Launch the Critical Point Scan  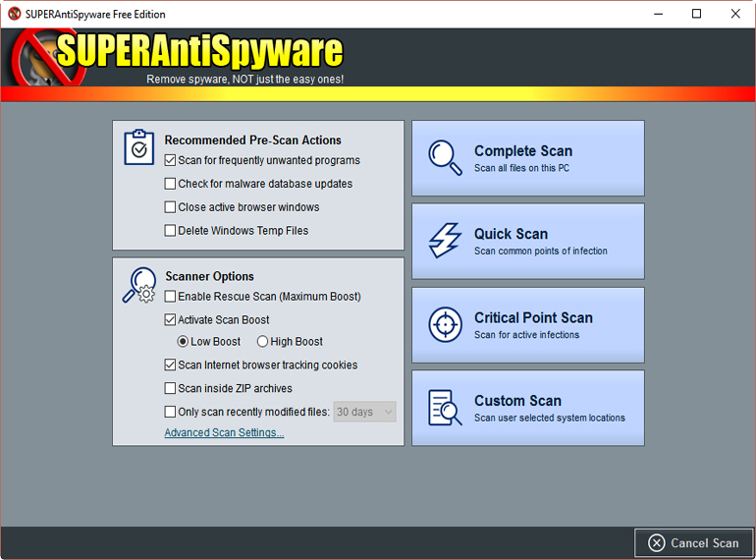(528, 325)
